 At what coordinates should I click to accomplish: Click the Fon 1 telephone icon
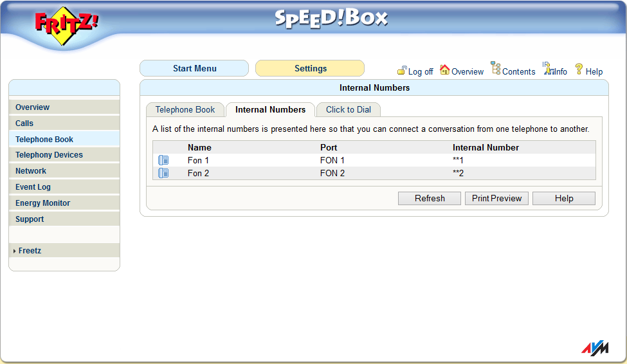[x=163, y=160]
